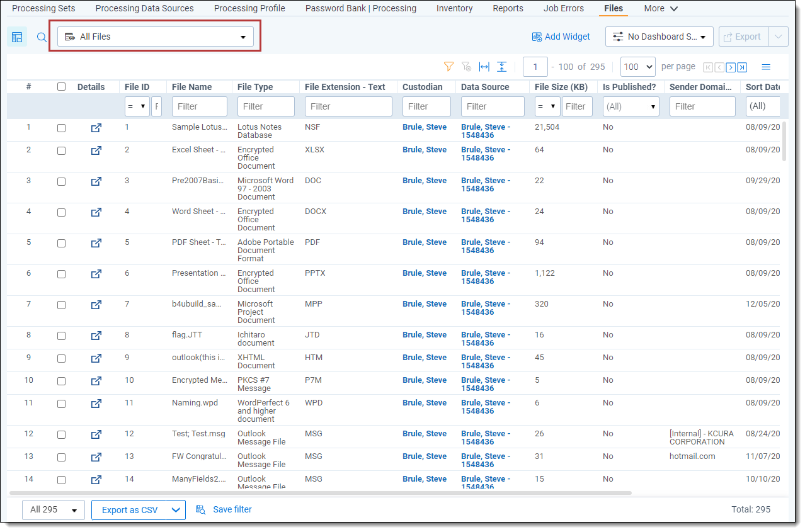Click the File Name filter input
Image resolution: width=805 pixels, height=532 pixels.
pyautogui.click(x=199, y=106)
